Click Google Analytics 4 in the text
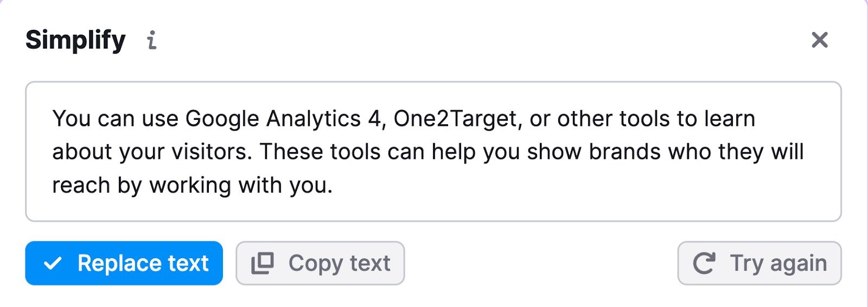The width and height of the screenshot is (868, 307). (283, 119)
